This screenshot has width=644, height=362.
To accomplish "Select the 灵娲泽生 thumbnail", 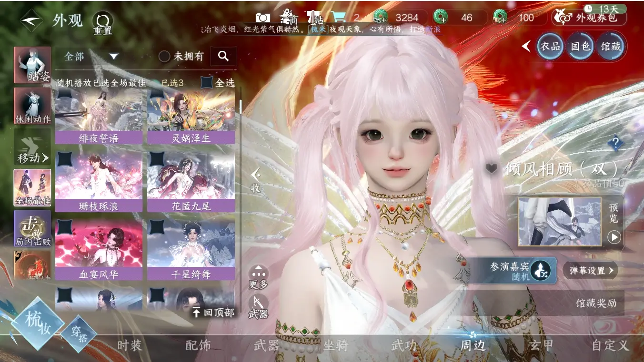I will [191, 116].
